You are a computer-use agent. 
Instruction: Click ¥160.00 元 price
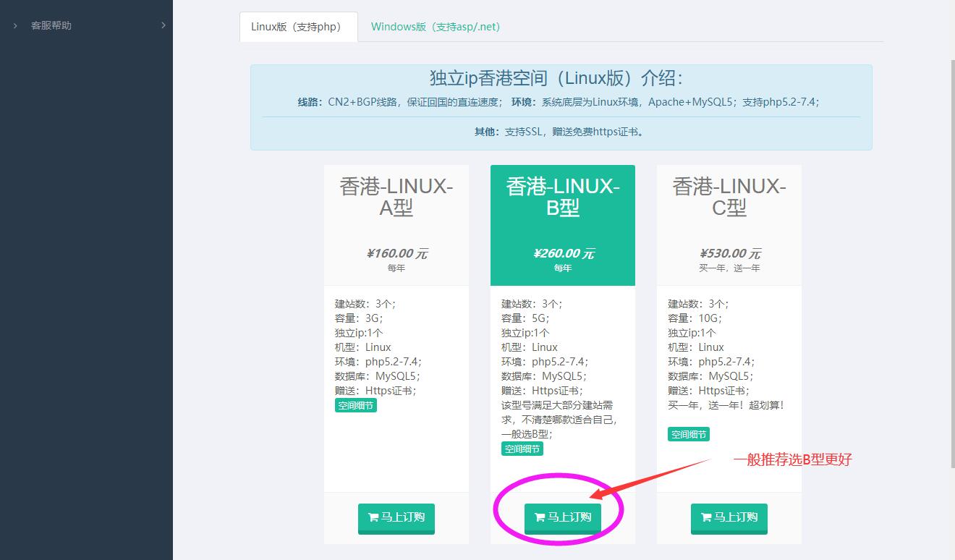click(396, 253)
